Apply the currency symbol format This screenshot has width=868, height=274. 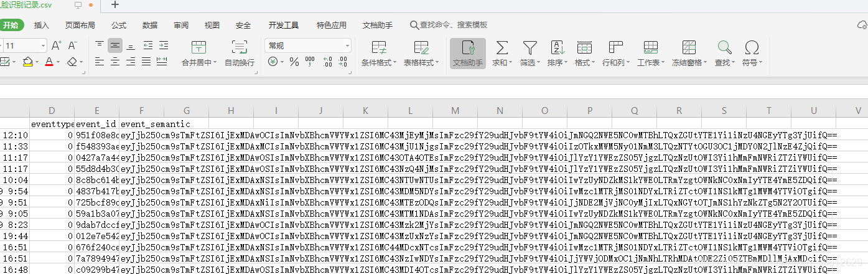click(272, 62)
